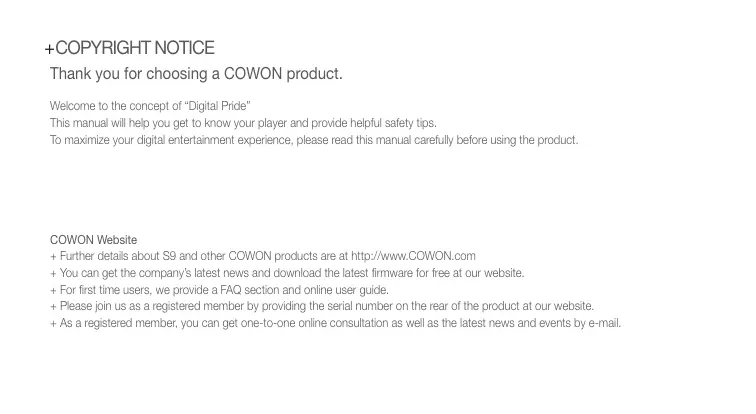Click the "This manual will help you" sentence
The image size is (756, 414).
click(243, 122)
